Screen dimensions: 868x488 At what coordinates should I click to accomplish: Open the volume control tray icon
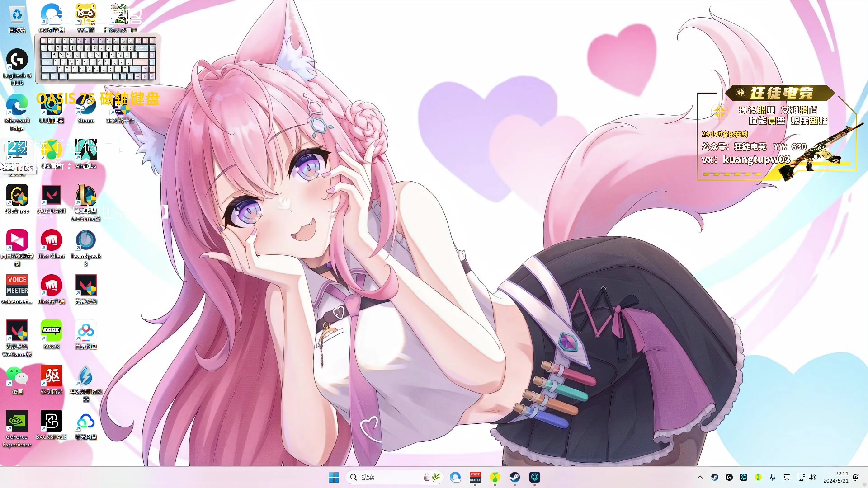pyautogui.click(x=812, y=477)
